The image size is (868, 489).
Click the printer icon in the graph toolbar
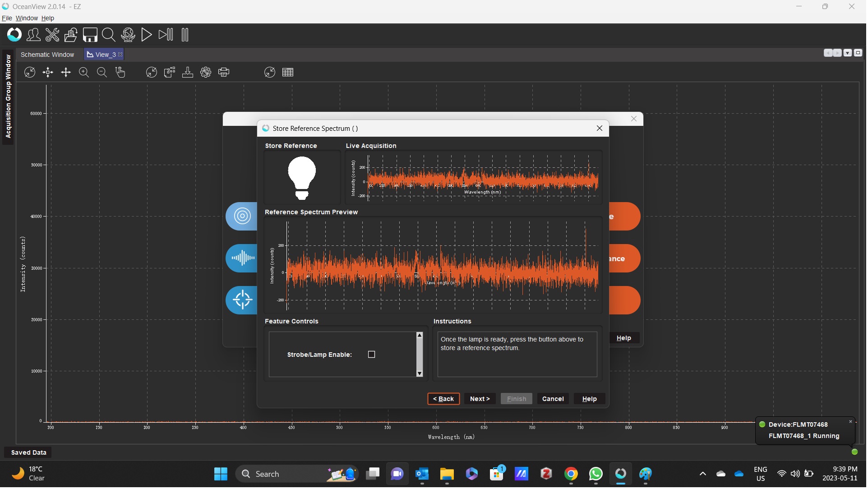pos(224,73)
